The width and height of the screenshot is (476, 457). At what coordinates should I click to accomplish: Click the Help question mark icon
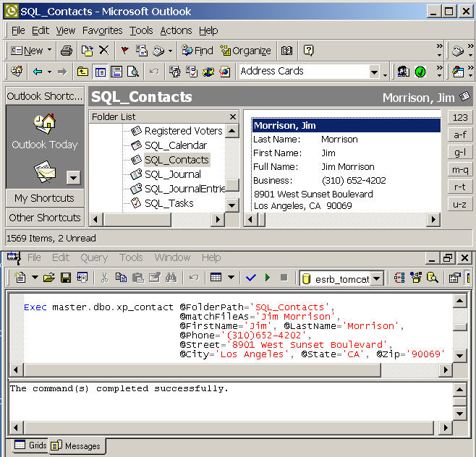pos(308,51)
